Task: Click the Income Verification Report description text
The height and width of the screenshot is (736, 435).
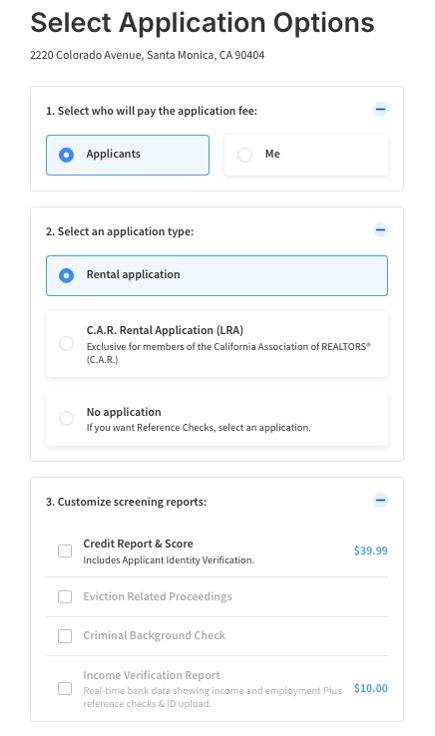Action: tap(212, 697)
